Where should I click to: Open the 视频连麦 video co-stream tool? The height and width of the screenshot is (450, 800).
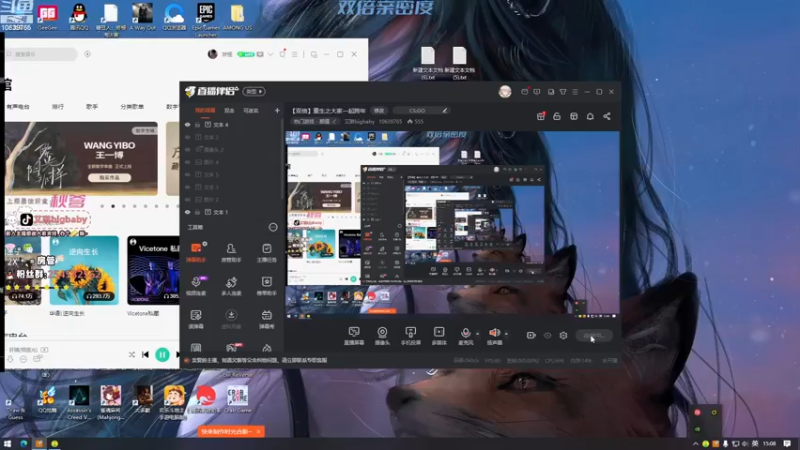(196, 286)
